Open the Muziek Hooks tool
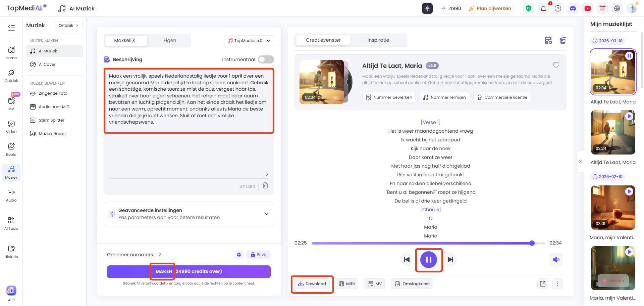The image size is (644, 306). click(52, 133)
